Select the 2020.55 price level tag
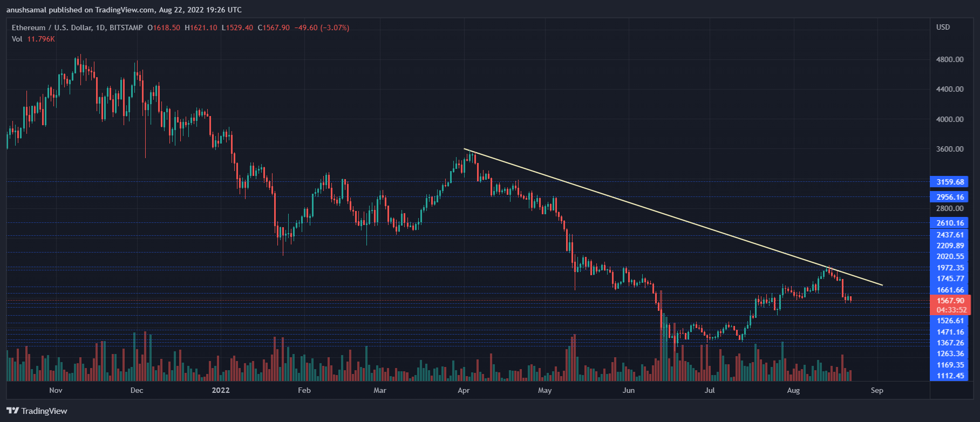 click(x=949, y=256)
